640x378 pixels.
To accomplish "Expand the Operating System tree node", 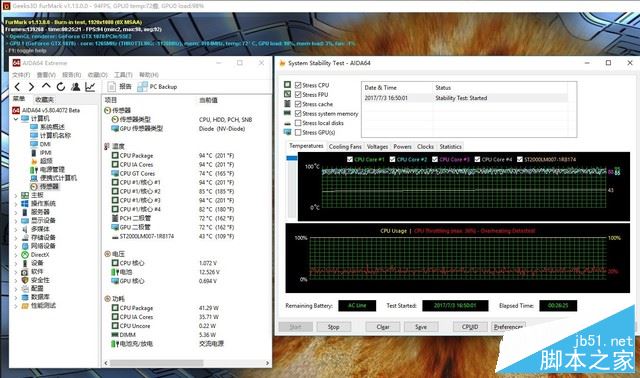I will point(16,204).
